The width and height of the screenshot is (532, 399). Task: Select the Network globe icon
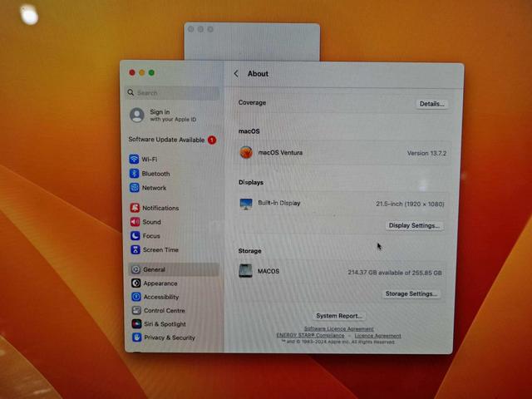tap(135, 188)
